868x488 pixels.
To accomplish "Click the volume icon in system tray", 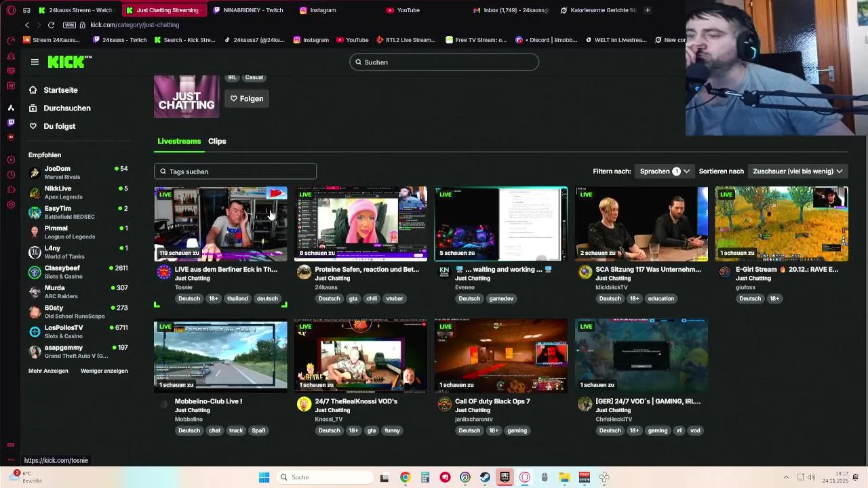I will [x=811, y=477].
